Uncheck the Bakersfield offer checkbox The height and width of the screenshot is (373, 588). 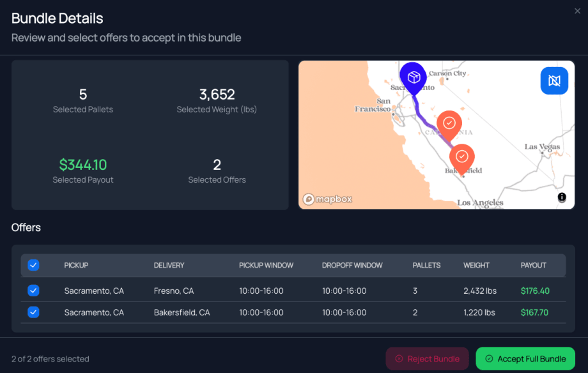[x=33, y=312]
